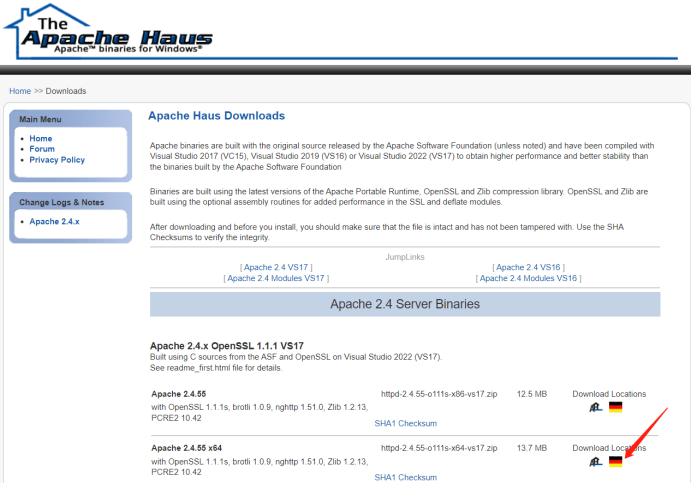Open Home link in breadcrumb
This screenshot has height=484, width=692.
(x=20, y=91)
